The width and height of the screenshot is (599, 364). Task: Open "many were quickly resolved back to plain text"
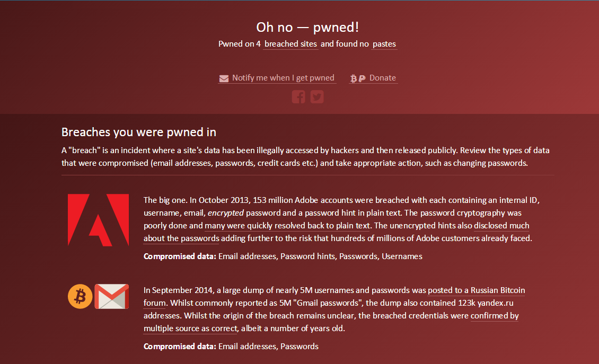(287, 226)
